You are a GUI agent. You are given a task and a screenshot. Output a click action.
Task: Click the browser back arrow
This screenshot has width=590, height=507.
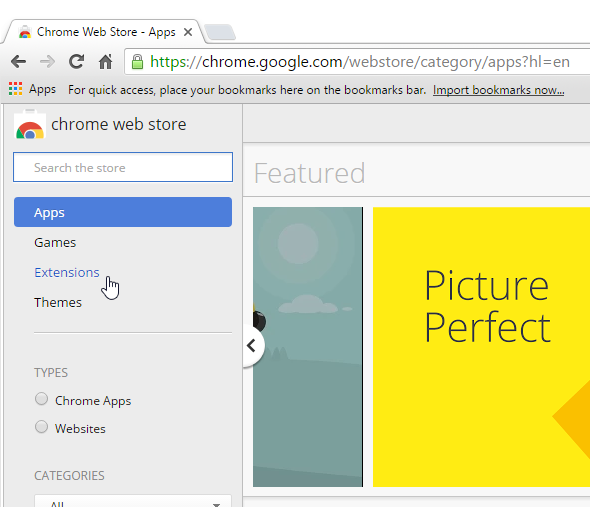(x=18, y=61)
